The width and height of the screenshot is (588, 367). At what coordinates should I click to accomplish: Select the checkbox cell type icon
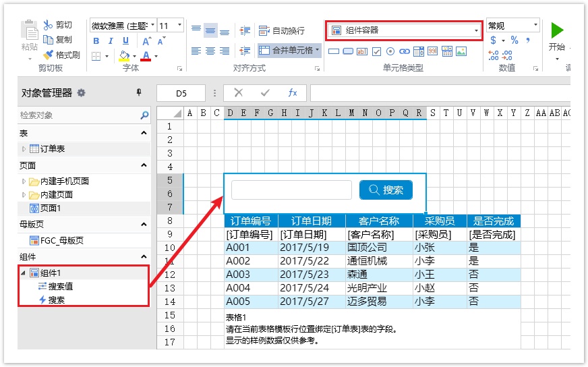[x=376, y=51]
